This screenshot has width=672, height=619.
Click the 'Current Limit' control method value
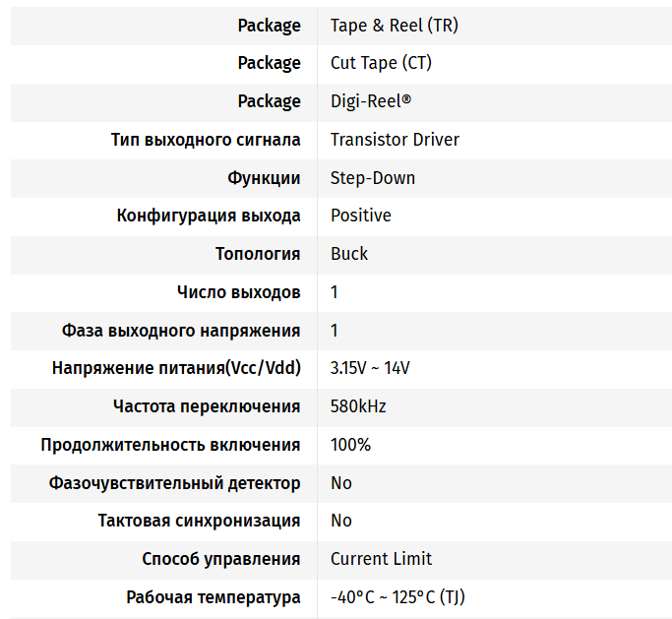(381, 559)
